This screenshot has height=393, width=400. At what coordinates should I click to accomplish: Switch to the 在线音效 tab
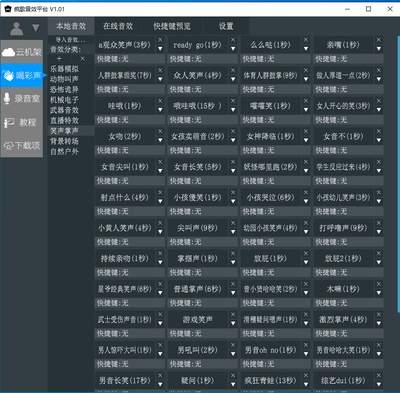[118, 26]
